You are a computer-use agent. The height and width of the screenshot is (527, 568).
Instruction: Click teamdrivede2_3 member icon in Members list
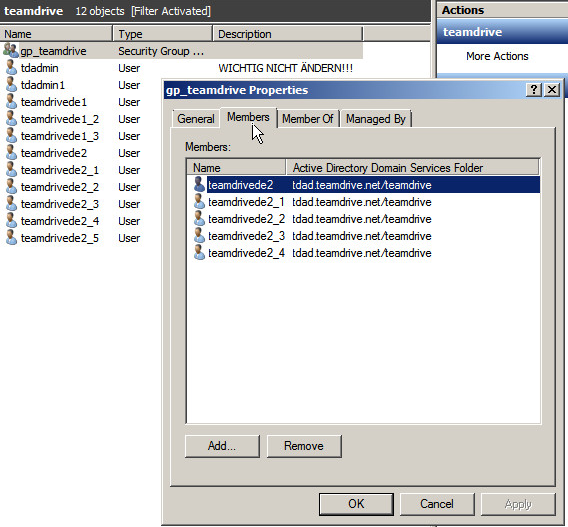(199, 236)
